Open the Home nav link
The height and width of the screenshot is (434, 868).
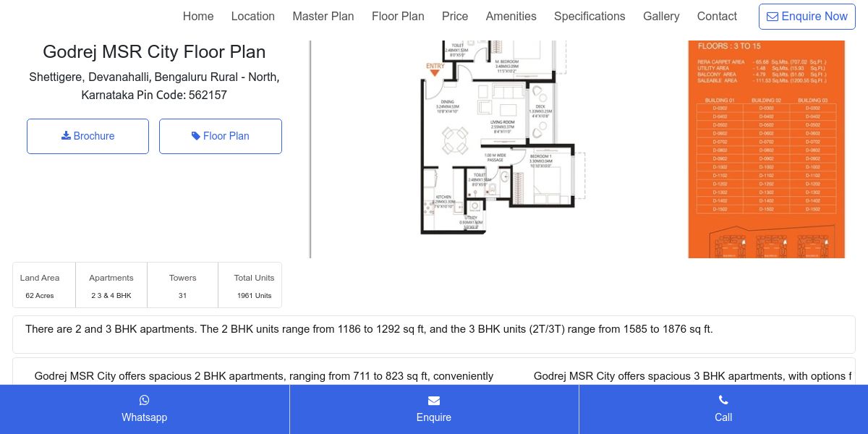pos(198,16)
